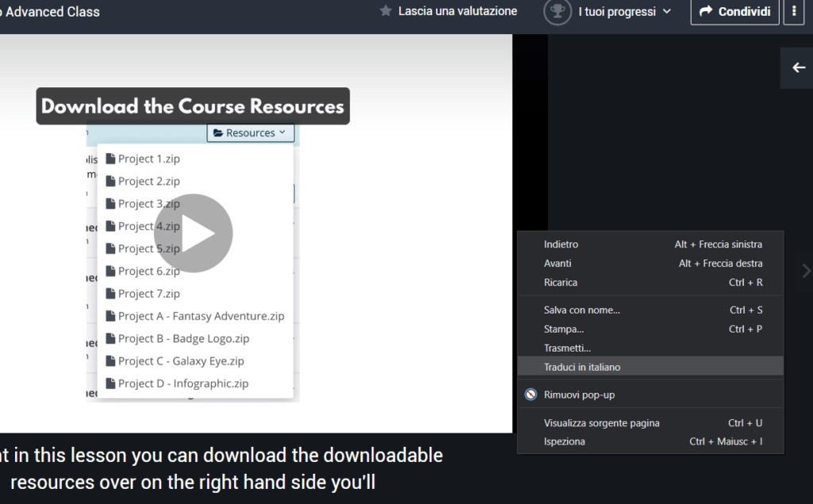Open Ispeziona from the context menu
This screenshot has width=813, height=504.
564,442
